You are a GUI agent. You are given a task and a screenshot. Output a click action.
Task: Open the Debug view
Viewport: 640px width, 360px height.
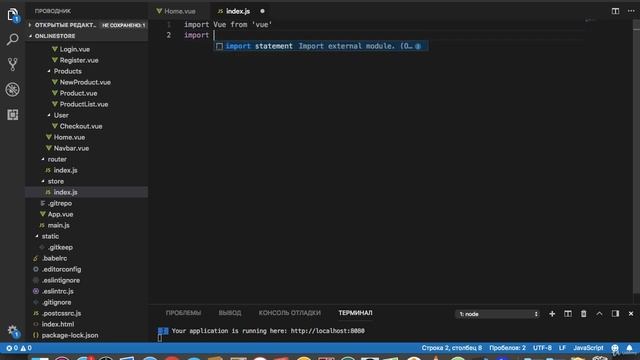coord(13,89)
